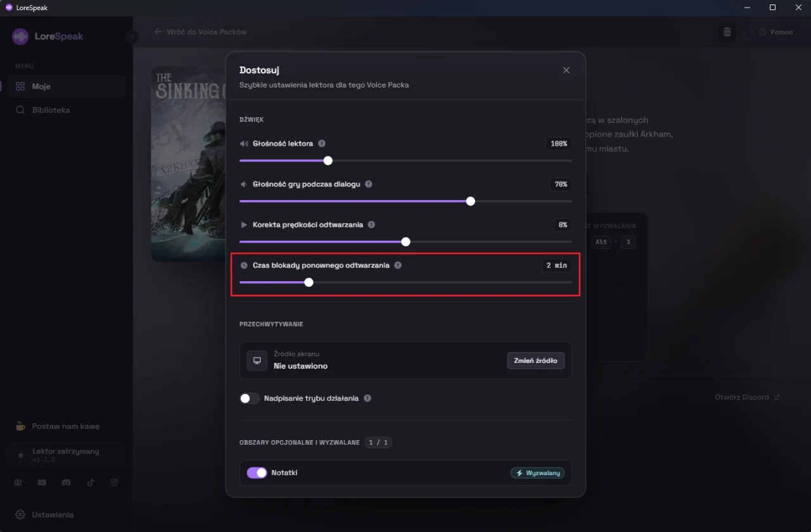811x532 pixels.
Task: Click the Głośność lektora slider handle
Action: 328,160
